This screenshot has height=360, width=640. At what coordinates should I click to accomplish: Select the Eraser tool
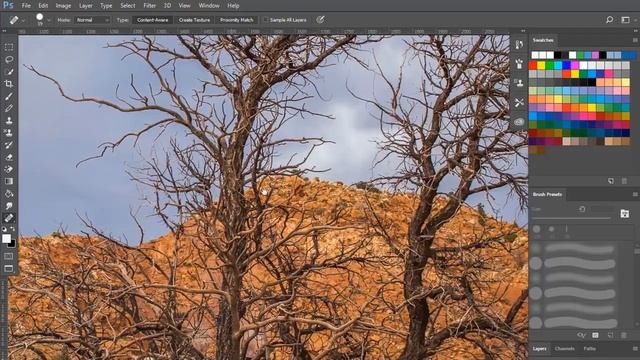pyautogui.click(x=9, y=157)
